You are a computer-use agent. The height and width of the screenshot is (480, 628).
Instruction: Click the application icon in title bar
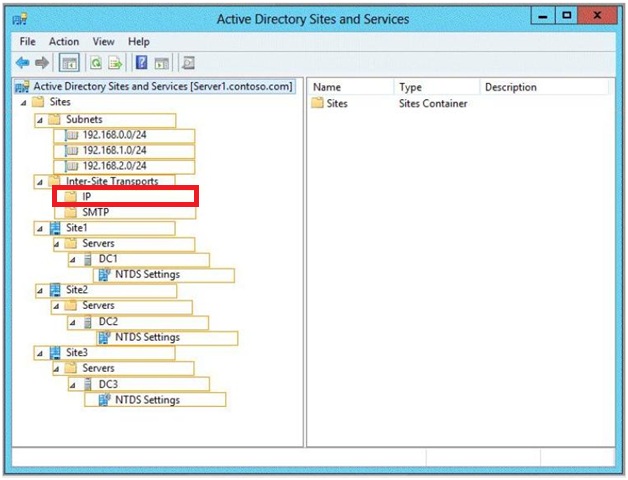pyautogui.click(x=20, y=19)
